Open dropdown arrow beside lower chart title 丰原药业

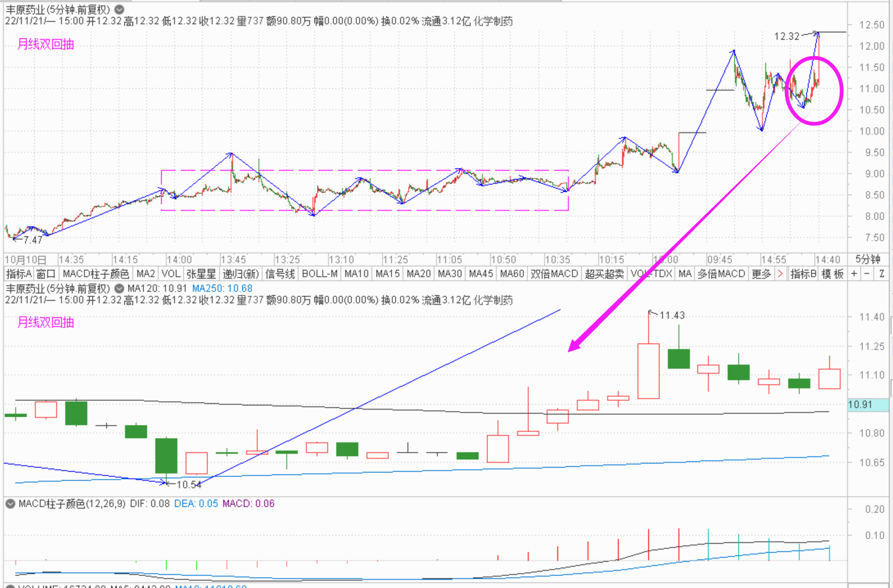coord(120,288)
